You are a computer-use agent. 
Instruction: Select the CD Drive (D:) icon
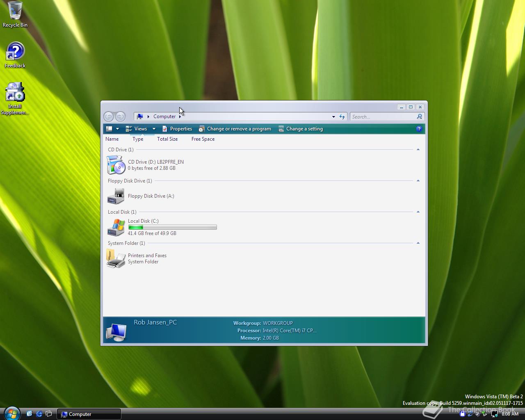point(116,165)
